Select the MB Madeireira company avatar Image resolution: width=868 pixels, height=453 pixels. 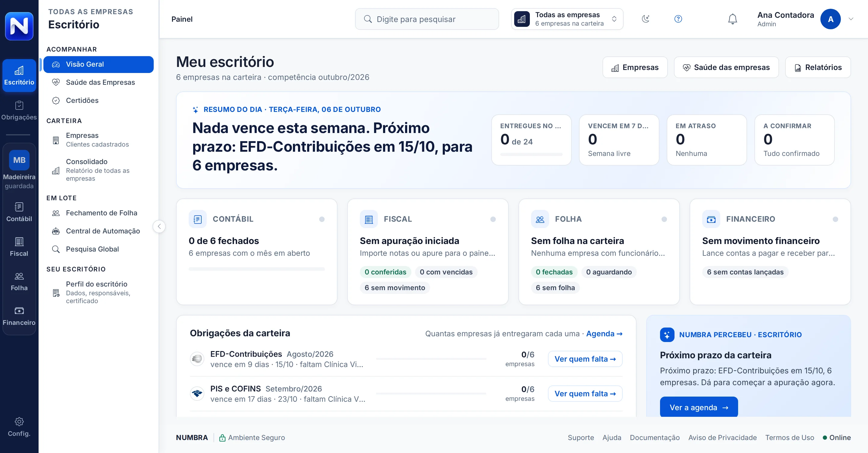tap(19, 160)
